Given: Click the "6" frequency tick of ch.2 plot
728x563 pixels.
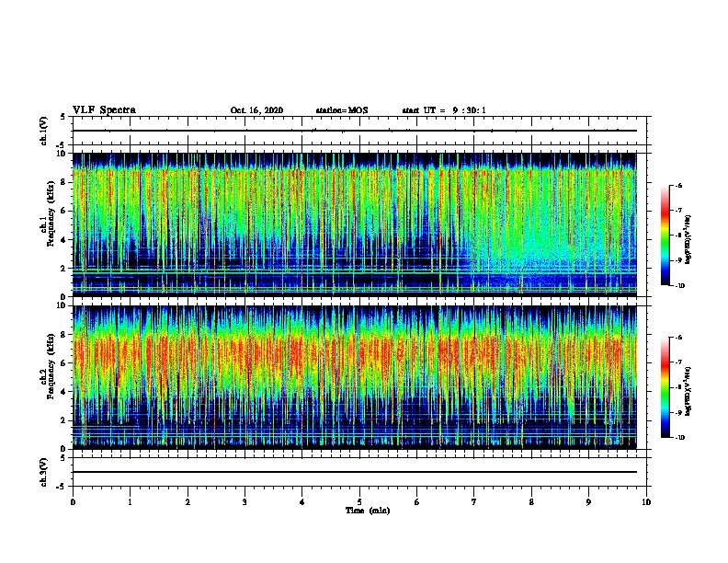Looking at the screenshot, I should [64, 363].
